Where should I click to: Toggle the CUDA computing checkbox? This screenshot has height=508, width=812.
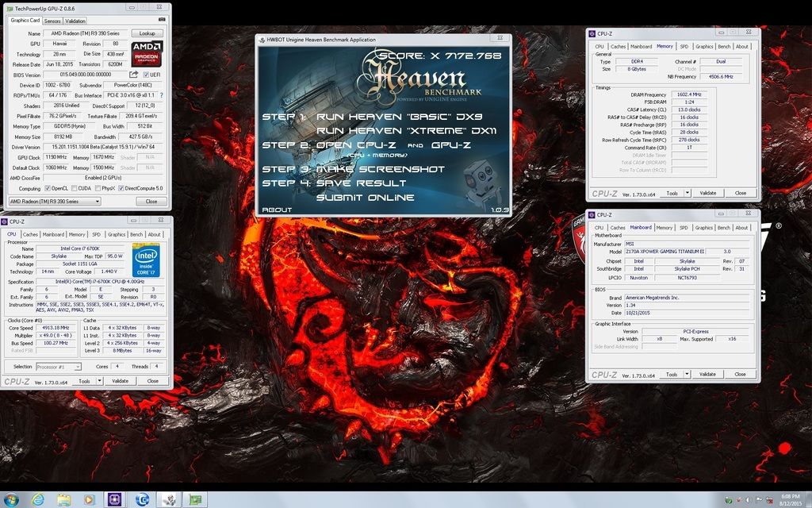[74, 188]
